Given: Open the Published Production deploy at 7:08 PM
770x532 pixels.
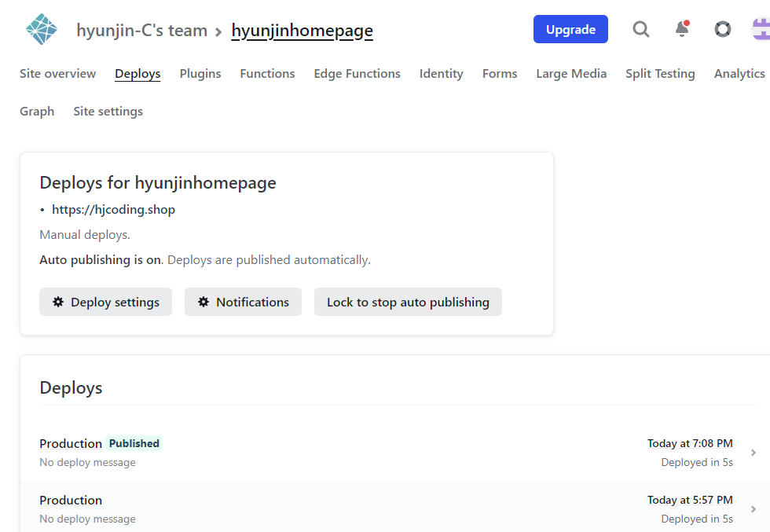Looking at the screenshot, I should pyautogui.click(x=394, y=453).
